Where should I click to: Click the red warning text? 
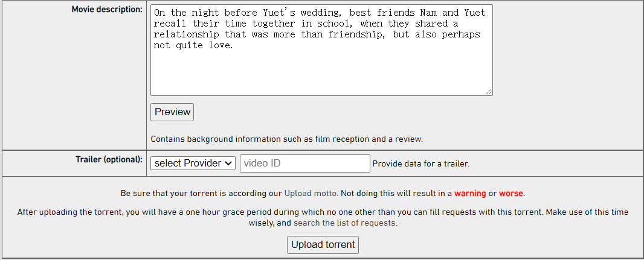470,193
